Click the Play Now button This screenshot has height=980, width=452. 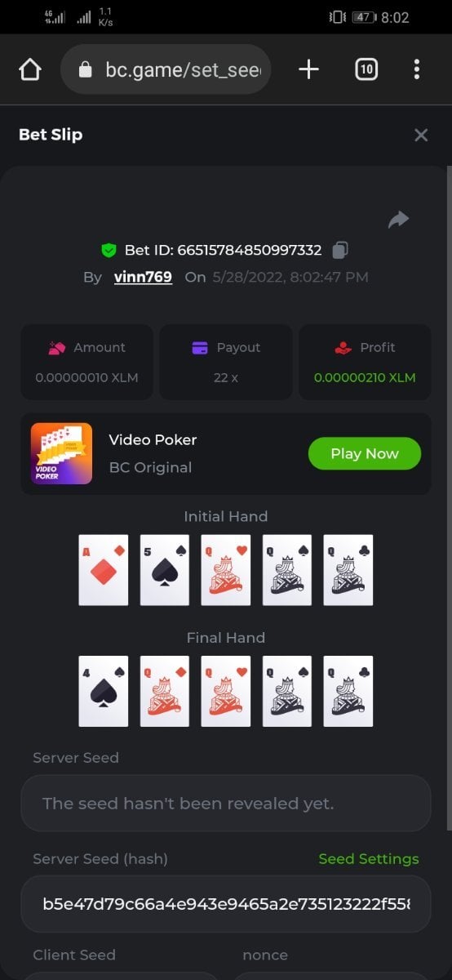365,453
